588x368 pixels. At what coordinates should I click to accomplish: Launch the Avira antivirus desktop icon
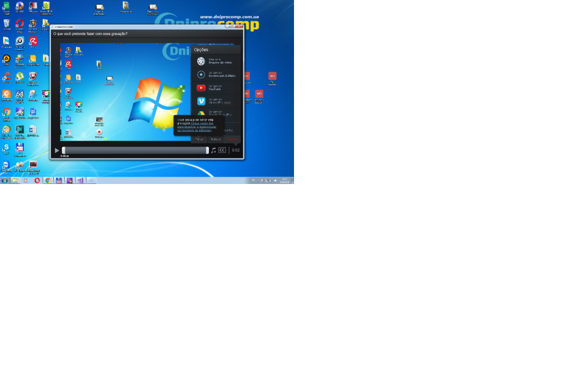pyautogui.click(x=33, y=41)
